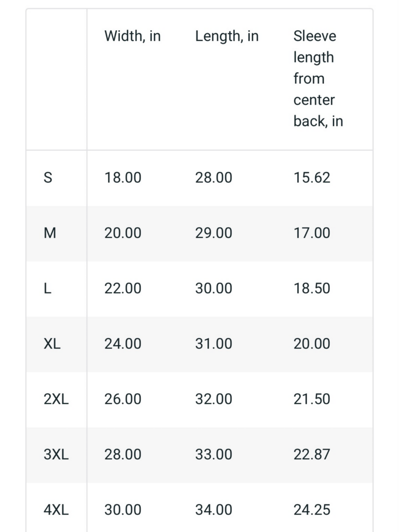Click the "Width, in" column header
Image resolution: width=399 pixels, height=532 pixels.
pyautogui.click(x=132, y=36)
